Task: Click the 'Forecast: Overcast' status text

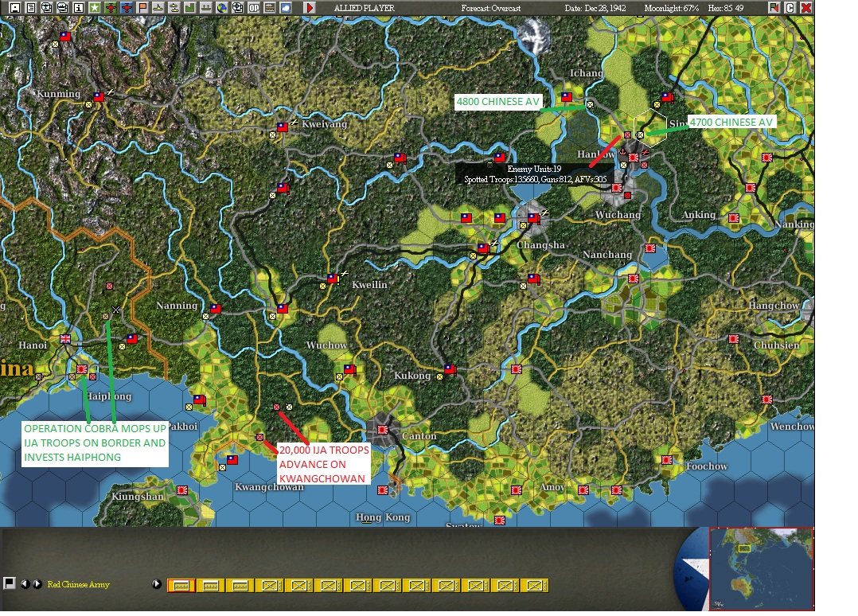Action: point(491,8)
